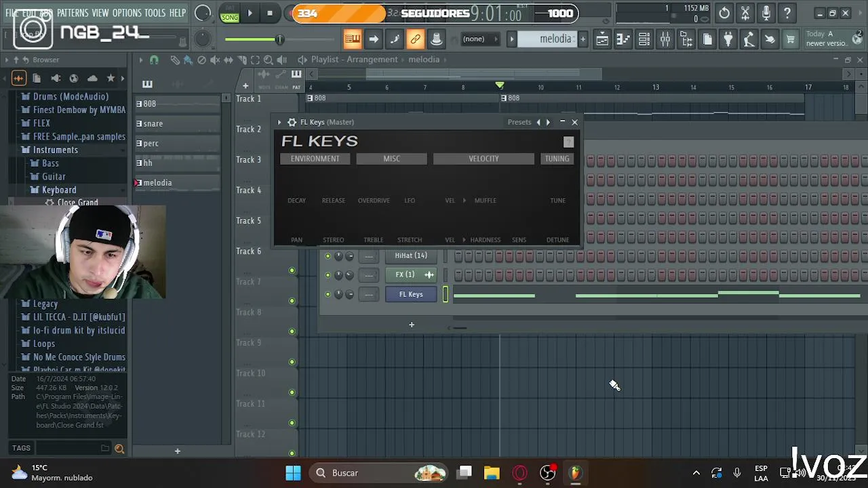Click the browser search magnifier icon
868x488 pixels.
(x=119, y=448)
